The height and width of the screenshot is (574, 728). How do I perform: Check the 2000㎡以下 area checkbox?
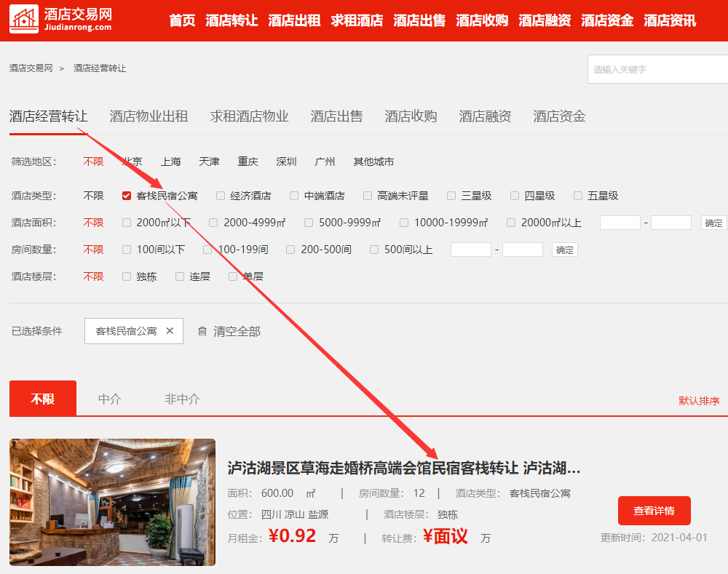pos(126,223)
